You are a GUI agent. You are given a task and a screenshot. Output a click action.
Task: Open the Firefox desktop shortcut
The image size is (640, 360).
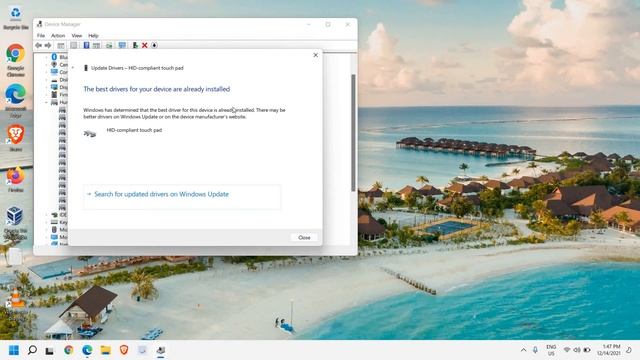(16, 179)
